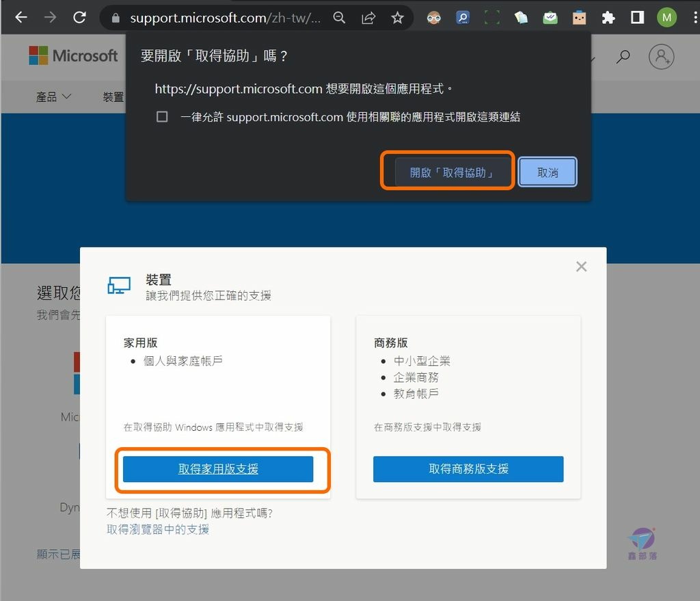The width and height of the screenshot is (700, 601).
Task: Toggle the browser side panel
Action: pos(637,18)
